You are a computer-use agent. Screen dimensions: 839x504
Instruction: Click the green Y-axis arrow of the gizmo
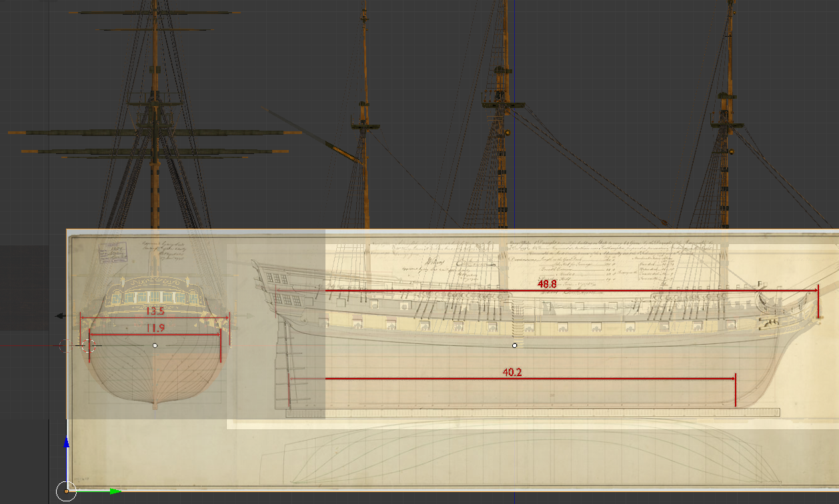pos(115,492)
